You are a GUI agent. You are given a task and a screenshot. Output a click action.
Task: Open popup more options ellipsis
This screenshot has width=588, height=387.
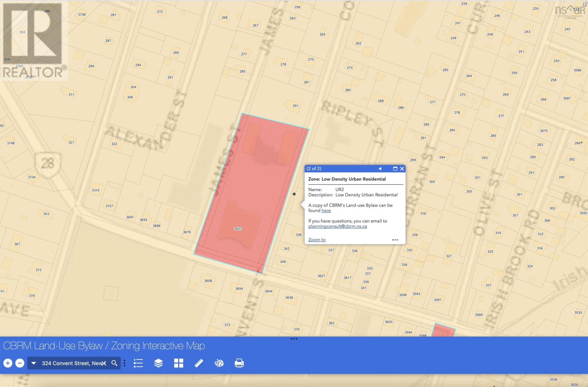point(395,240)
